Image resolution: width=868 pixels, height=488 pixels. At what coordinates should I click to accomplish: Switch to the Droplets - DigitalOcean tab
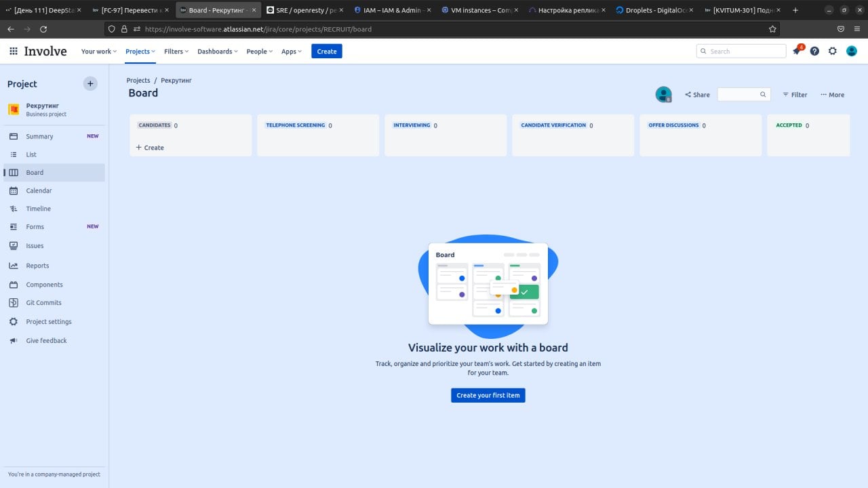click(654, 10)
